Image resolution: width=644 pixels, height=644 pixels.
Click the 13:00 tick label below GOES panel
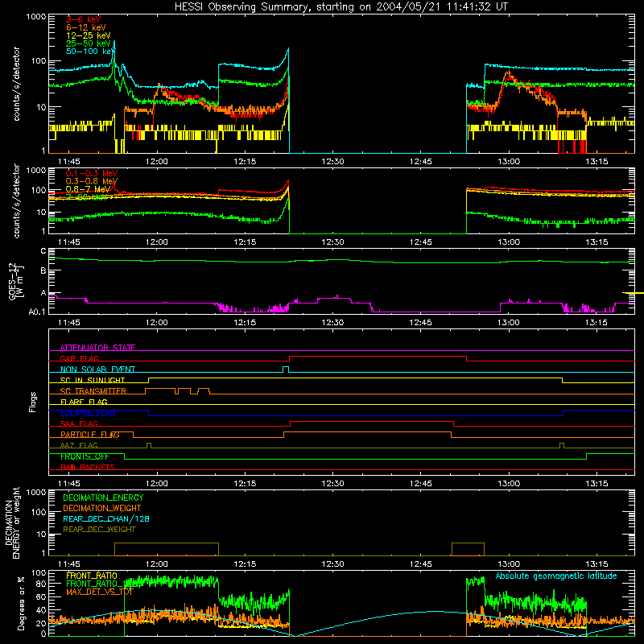pos(509,323)
